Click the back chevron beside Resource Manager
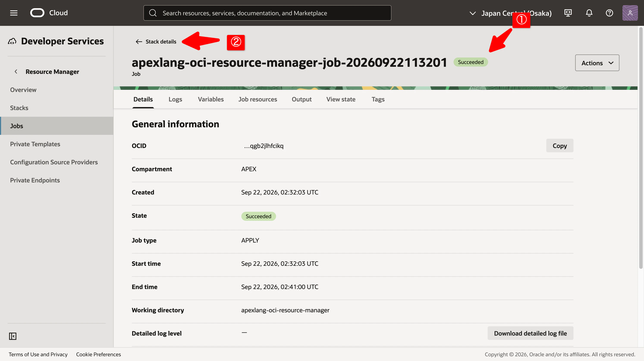 coord(16,72)
